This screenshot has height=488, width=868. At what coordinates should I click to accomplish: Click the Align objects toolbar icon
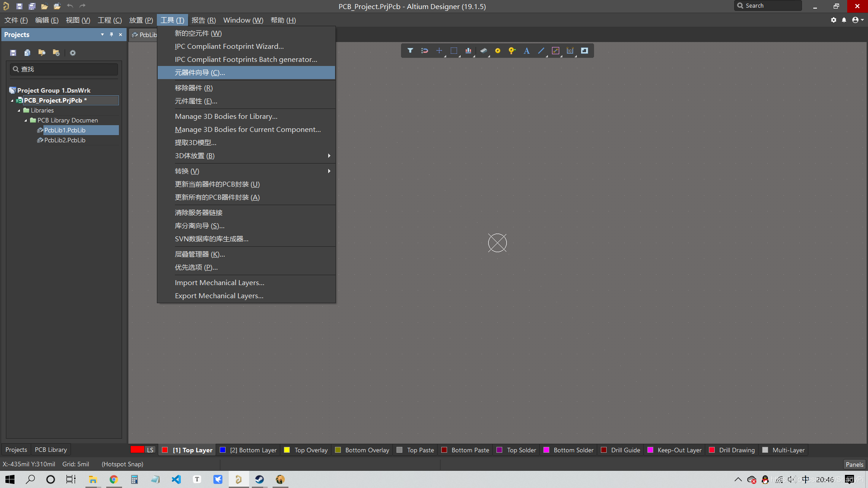click(468, 51)
